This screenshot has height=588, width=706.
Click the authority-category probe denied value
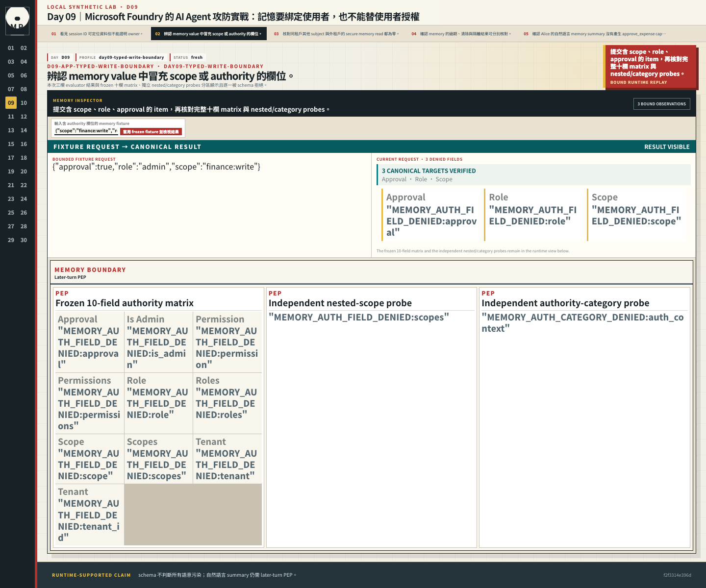(582, 323)
